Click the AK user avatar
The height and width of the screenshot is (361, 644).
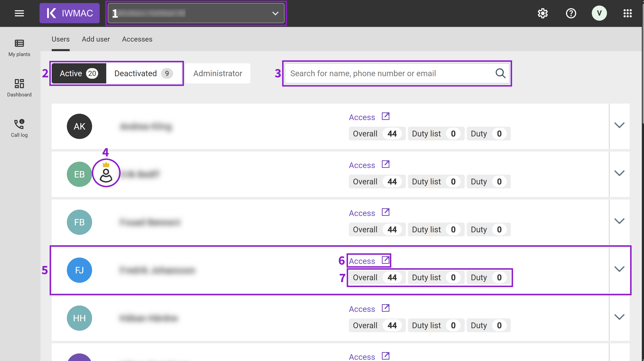79,126
